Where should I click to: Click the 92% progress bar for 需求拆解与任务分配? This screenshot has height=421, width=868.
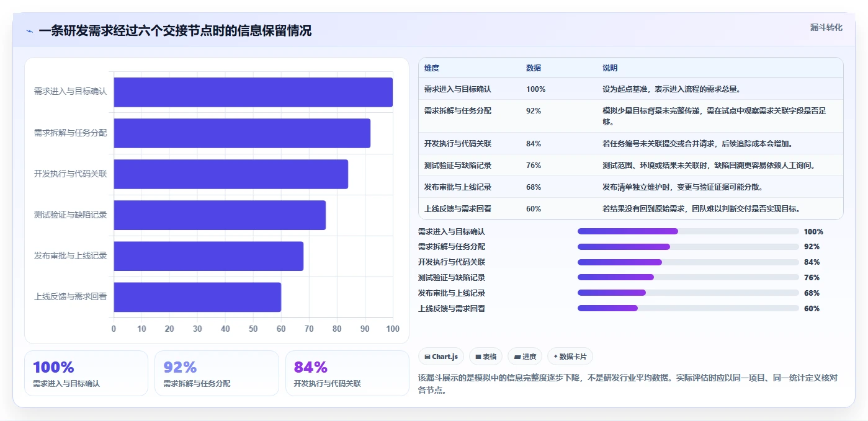[688, 247]
